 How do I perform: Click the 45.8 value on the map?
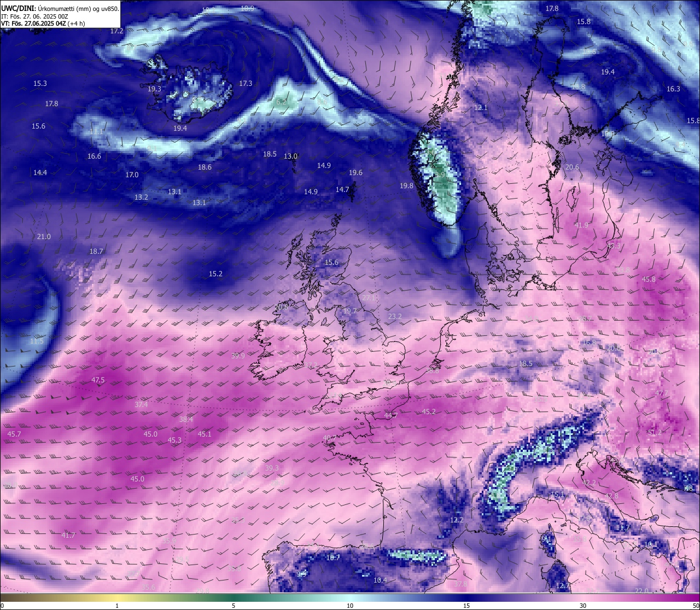pos(649,280)
